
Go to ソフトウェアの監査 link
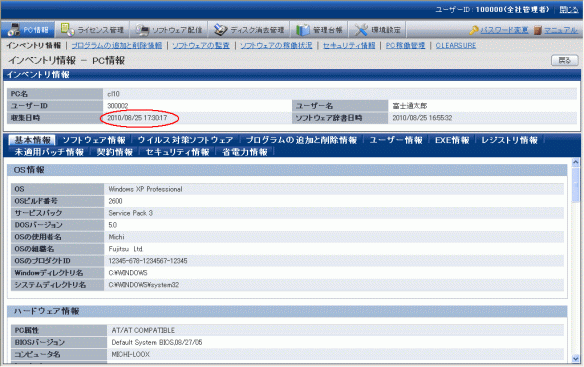tap(201, 45)
